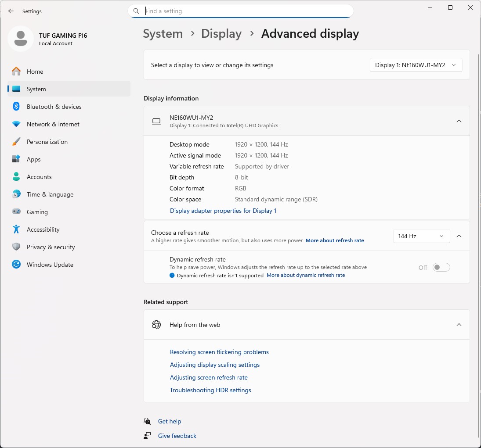The height and width of the screenshot is (448, 481).
Task: Click the back arrow icon
Action: (x=11, y=11)
